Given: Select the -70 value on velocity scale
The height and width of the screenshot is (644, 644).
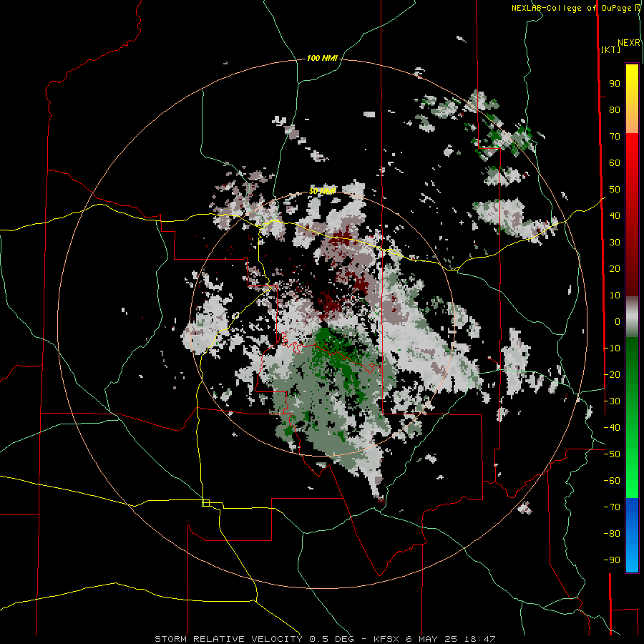Looking at the screenshot, I should (x=612, y=507).
